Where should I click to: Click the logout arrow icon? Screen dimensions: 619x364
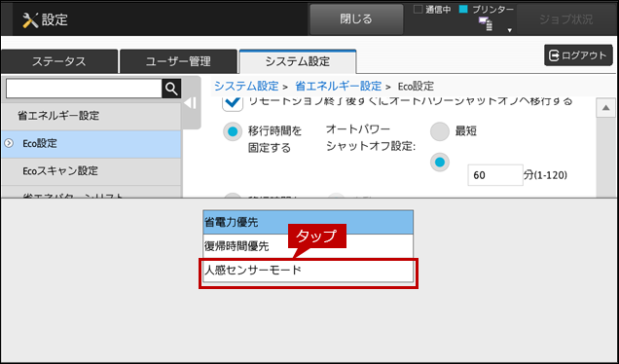point(554,55)
